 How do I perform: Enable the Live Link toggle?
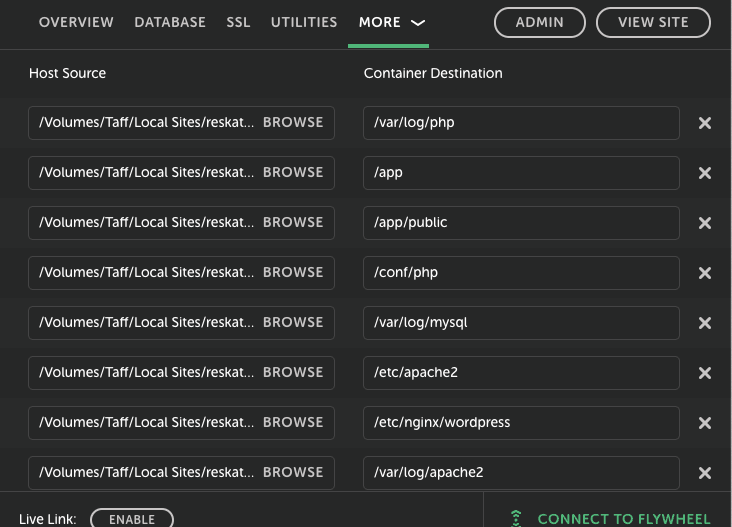(x=131, y=519)
